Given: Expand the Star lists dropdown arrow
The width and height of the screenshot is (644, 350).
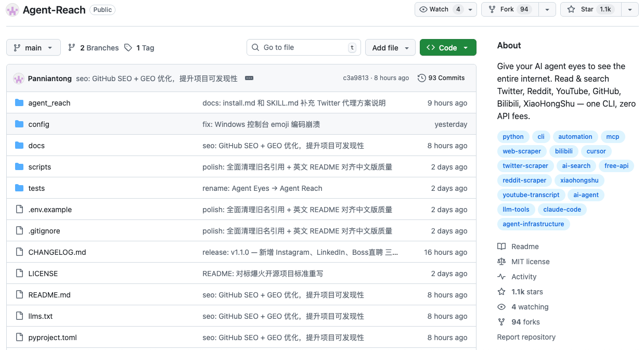Looking at the screenshot, I should 630,9.
